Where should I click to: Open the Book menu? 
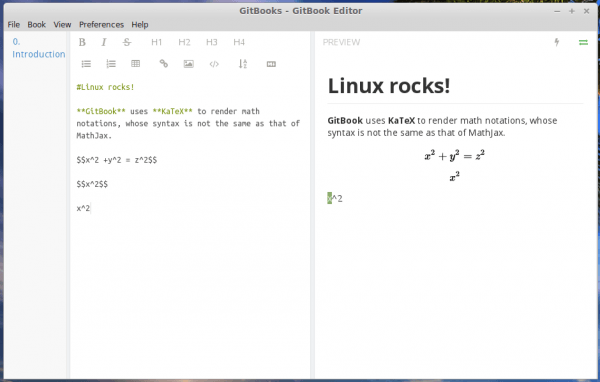37,24
